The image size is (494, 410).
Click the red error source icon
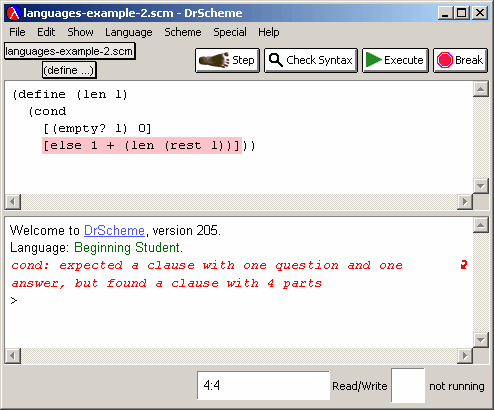click(x=464, y=265)
